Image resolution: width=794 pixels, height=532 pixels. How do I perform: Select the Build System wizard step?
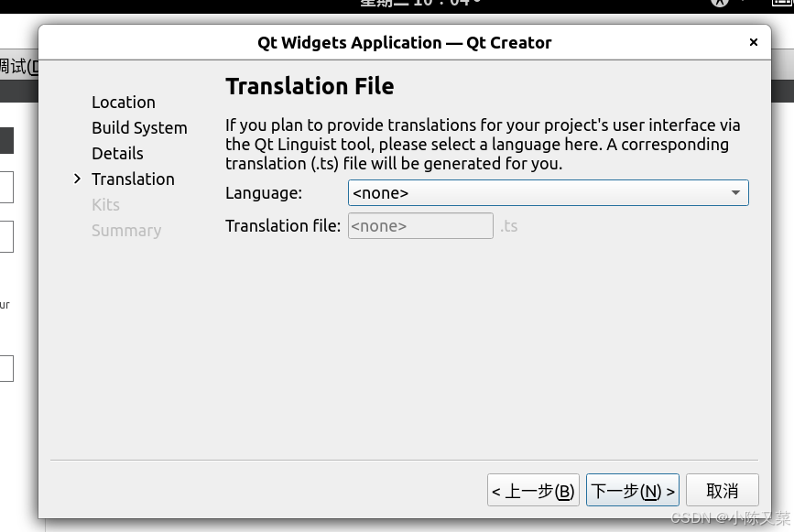tap(139, 128)
